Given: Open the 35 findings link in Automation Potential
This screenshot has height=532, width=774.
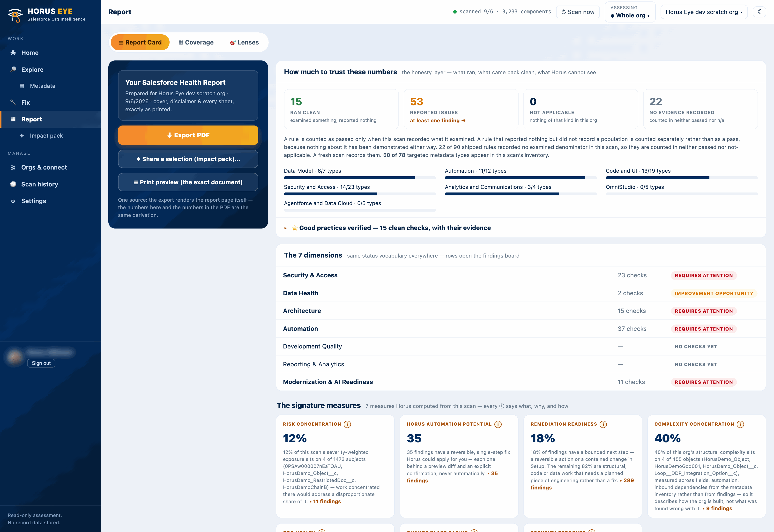Looking at the screenshot, I should pyautogui.click(x=452, y=477).
